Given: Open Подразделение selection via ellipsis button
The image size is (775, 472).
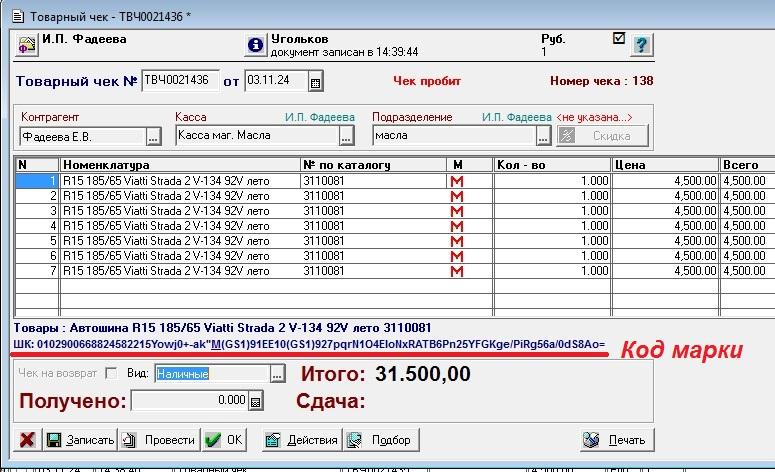Looking at the screenshot, I should click(544, 136).
